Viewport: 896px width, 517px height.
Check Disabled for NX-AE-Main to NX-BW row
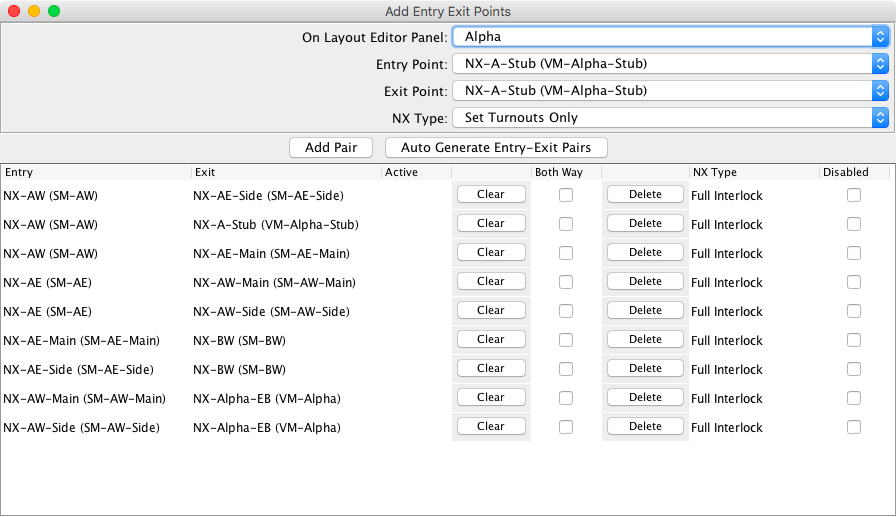[x=853, y=340]
